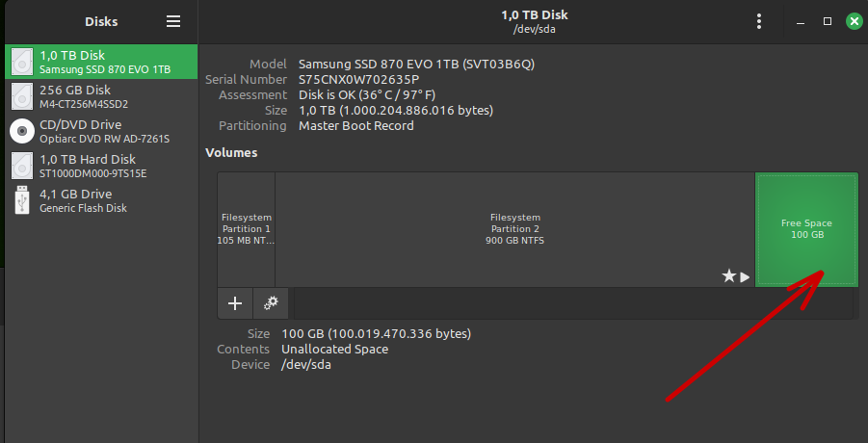
Task: Select the Free Space 100 GB block
Action: pyautogui.click(x=806, y=229)
